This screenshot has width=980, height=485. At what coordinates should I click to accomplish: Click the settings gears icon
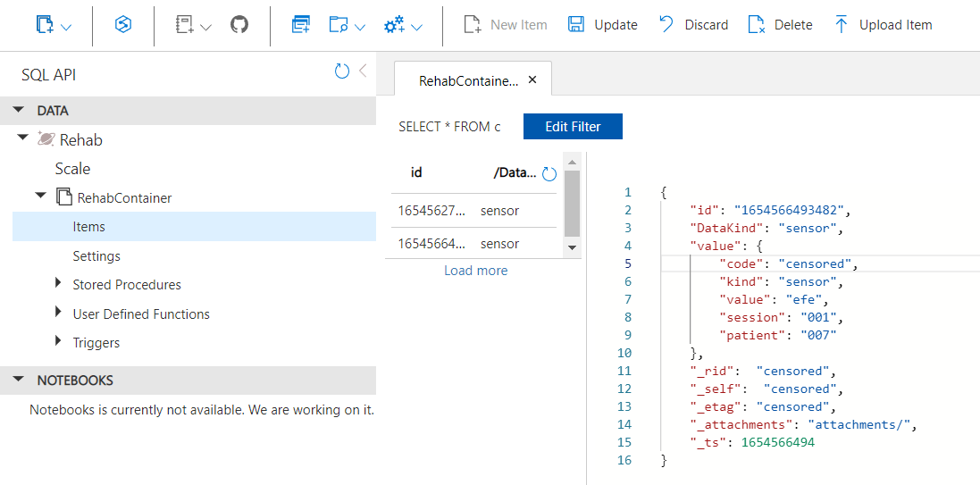(x=394, y=26)
